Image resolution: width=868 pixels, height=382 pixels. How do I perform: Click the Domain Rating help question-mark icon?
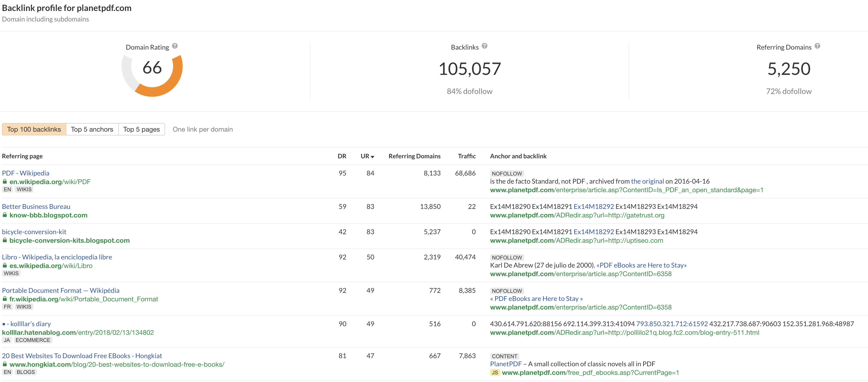coord(175,46)
